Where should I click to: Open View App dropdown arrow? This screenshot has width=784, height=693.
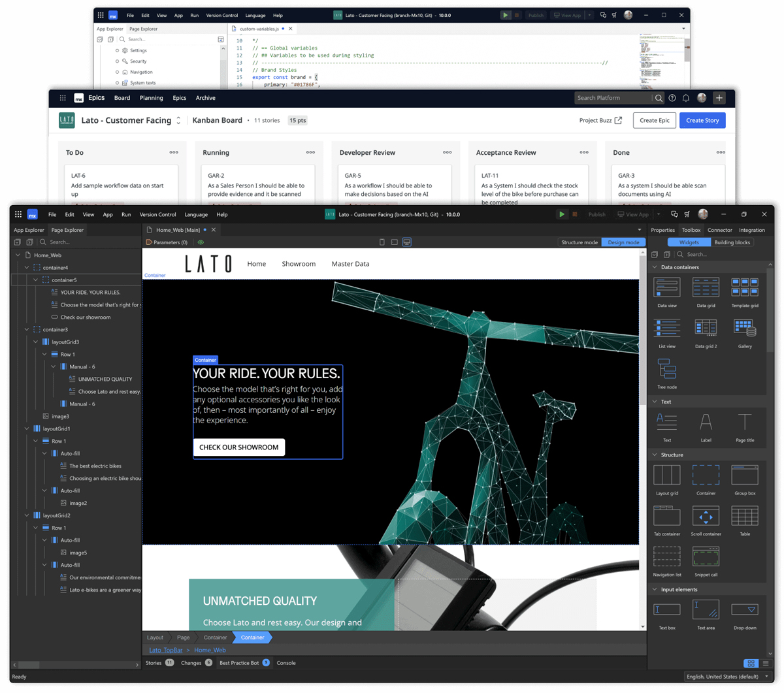tap(659, 214)
